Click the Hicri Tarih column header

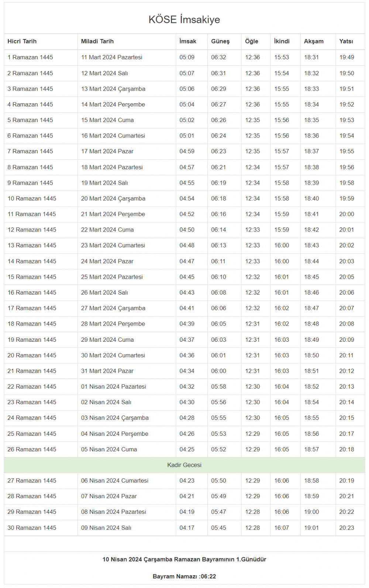click(22, 41)
